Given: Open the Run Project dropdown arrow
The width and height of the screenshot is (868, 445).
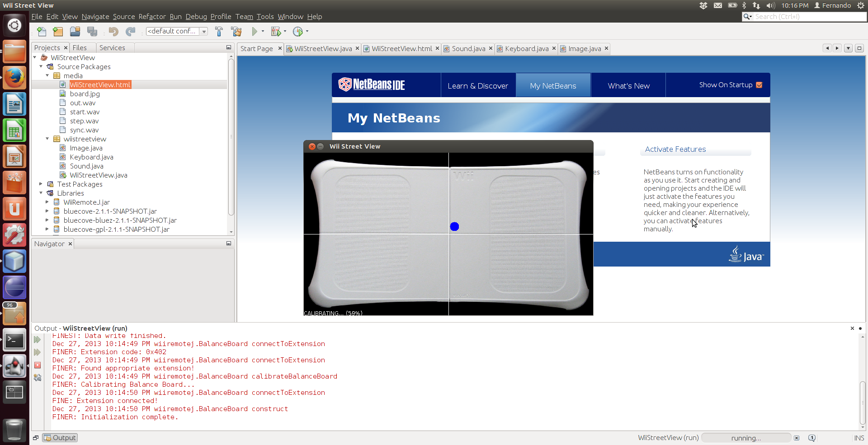Looking at the screenshot, I should (x=263, y=31).
